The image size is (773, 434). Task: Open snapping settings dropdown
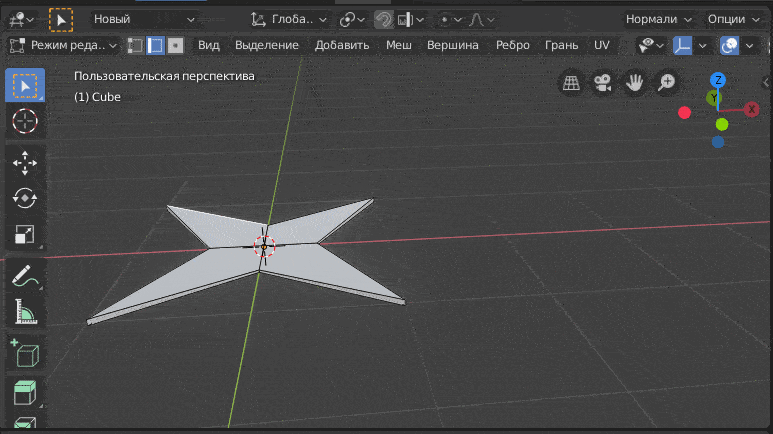click(411, 20)
